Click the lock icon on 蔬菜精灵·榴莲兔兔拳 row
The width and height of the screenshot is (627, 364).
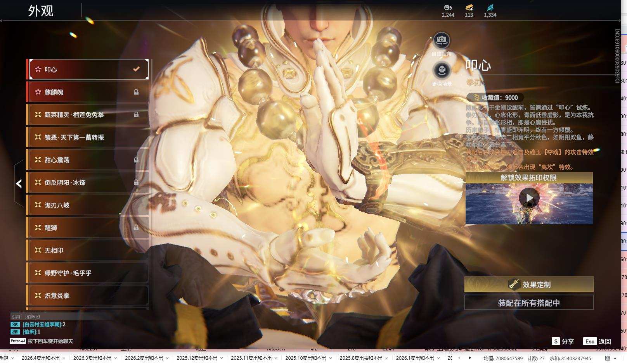click(136, 114)
